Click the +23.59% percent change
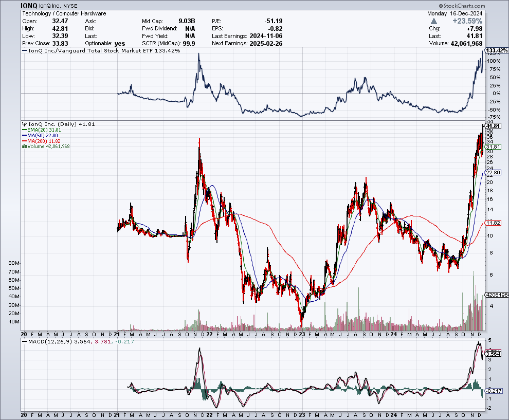 pyautogui.click(x=467, y=21)
